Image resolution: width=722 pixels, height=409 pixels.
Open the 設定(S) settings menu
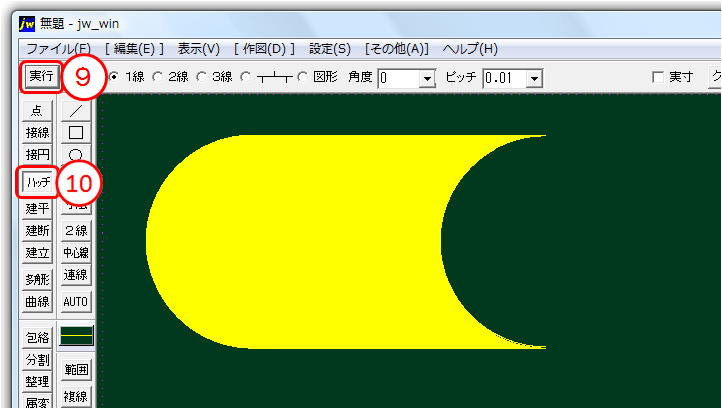tap(330, 48)
